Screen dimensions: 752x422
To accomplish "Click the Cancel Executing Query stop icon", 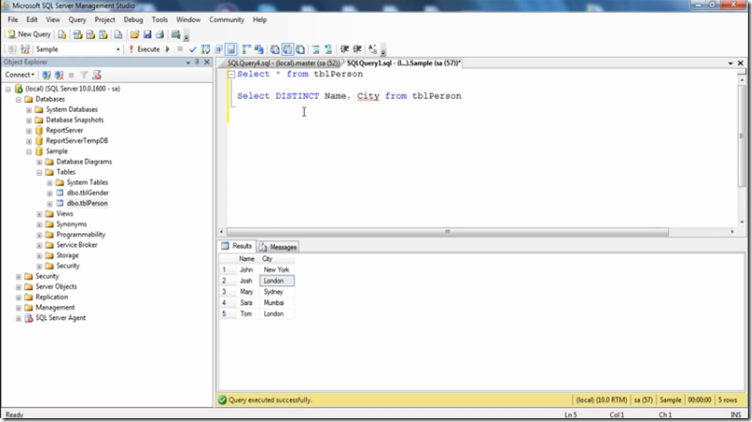I will (180, 49).
